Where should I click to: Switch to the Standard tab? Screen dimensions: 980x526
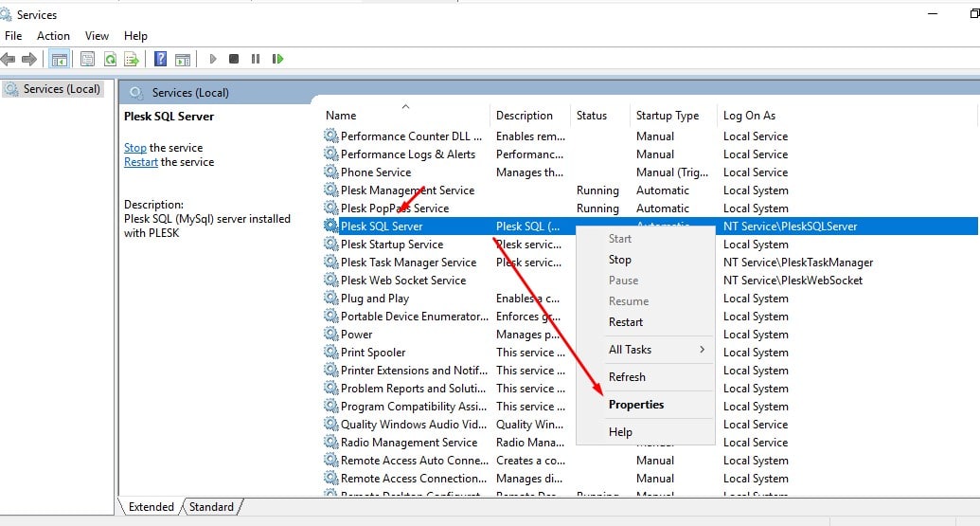(x=211, y=507)
